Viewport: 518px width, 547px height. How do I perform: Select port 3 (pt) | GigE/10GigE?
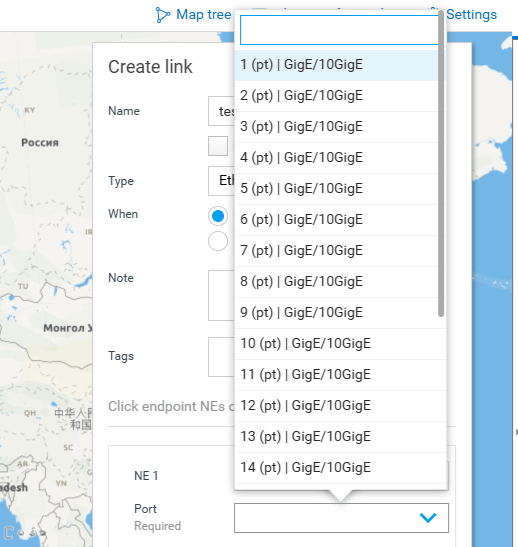tap(337, 127)
